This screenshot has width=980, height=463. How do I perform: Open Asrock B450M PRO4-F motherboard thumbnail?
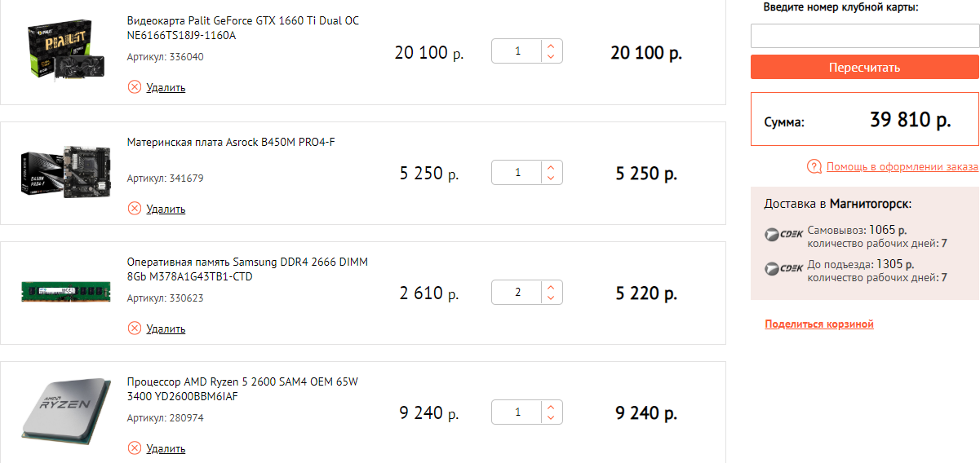(65, 174)
